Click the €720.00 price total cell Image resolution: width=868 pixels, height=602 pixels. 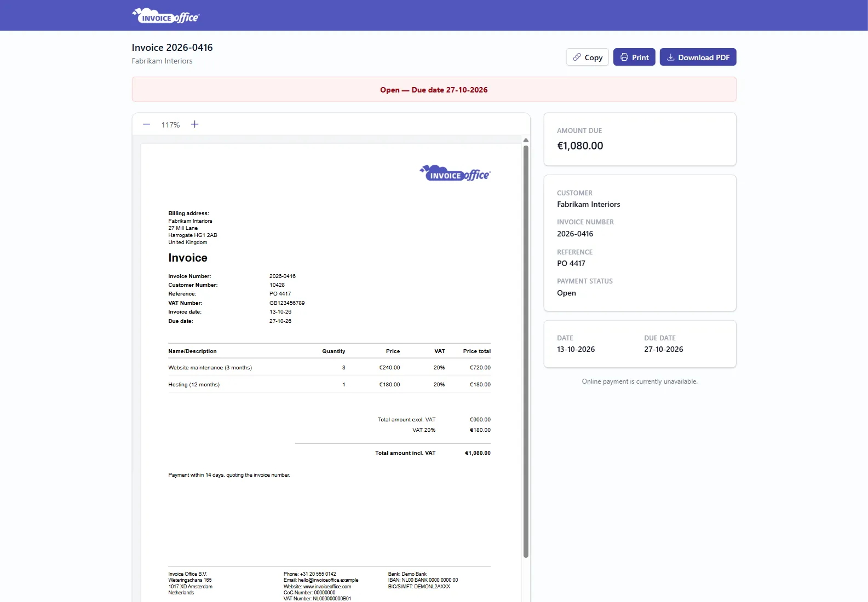pos(480,368)
